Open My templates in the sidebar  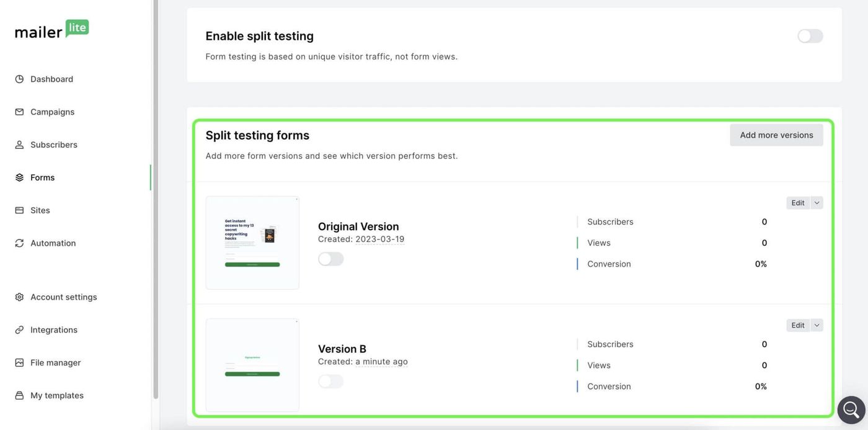tap(57, 395)
